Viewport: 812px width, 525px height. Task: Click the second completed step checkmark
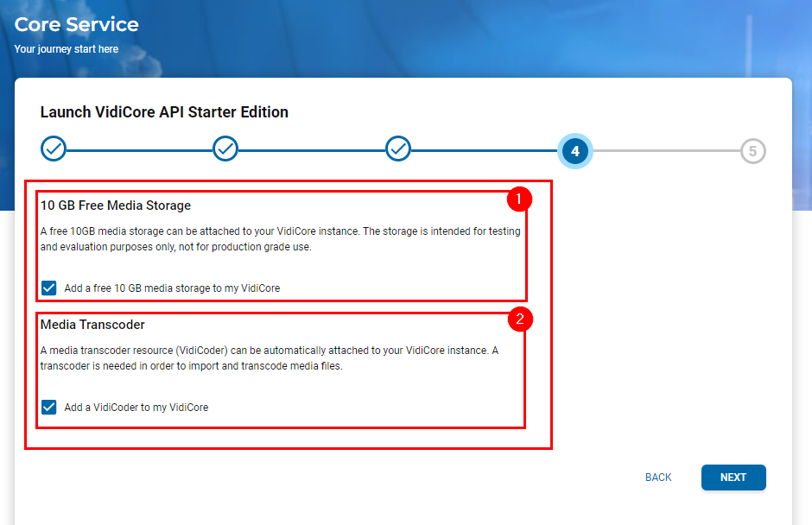tap(225, 149)
